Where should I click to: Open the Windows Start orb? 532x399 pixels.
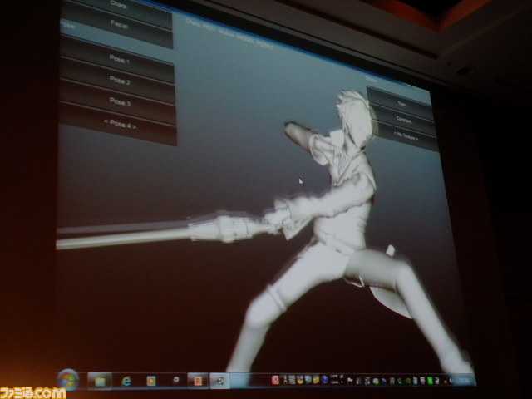click(x=67, y=380)
